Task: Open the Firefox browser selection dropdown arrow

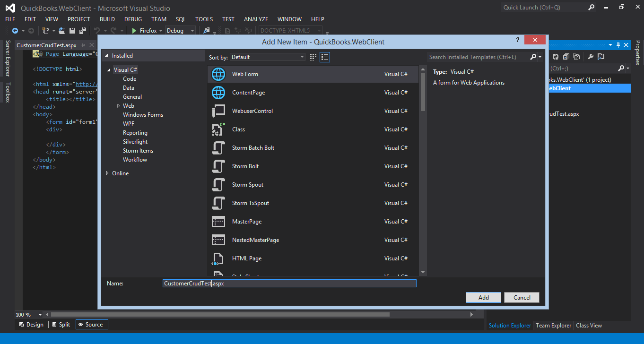Action: click(161, 31)
